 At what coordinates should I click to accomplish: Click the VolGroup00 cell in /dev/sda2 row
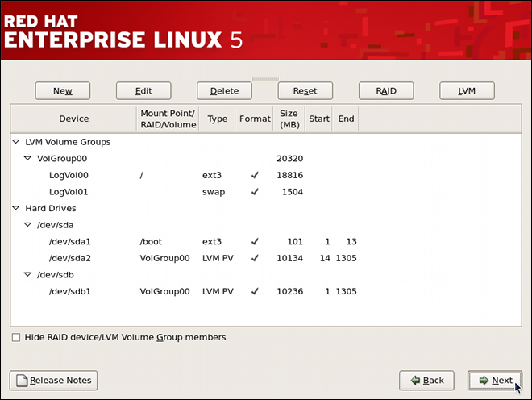(x=164, y=258)
